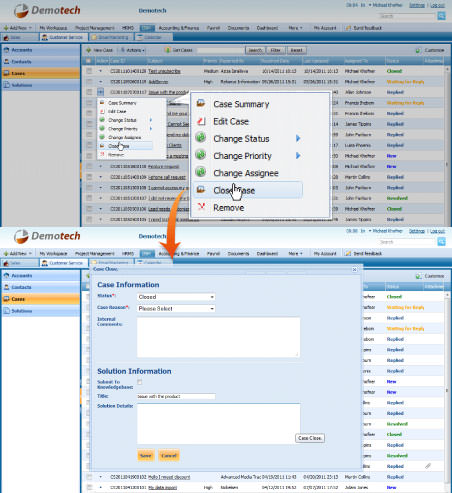This screenshot has height=493, width=452.
Task: Click the Title field in Solution Information
Action: tap(176, 396)
